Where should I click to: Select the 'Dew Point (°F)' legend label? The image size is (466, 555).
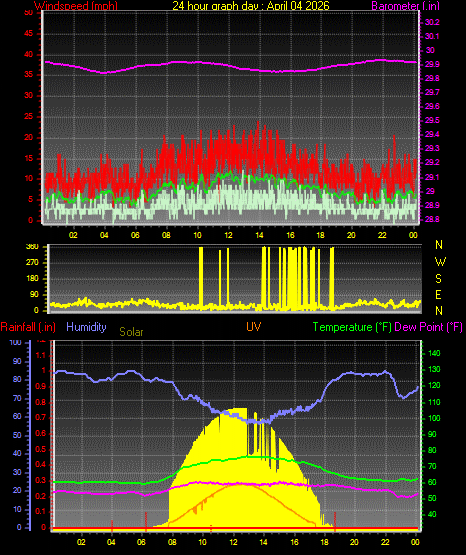[428, 327]
